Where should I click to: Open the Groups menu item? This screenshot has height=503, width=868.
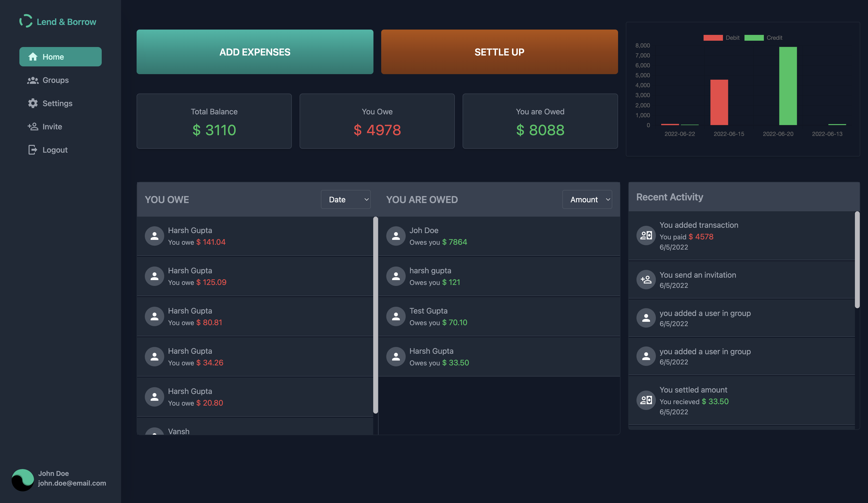(x=55, y=80)
